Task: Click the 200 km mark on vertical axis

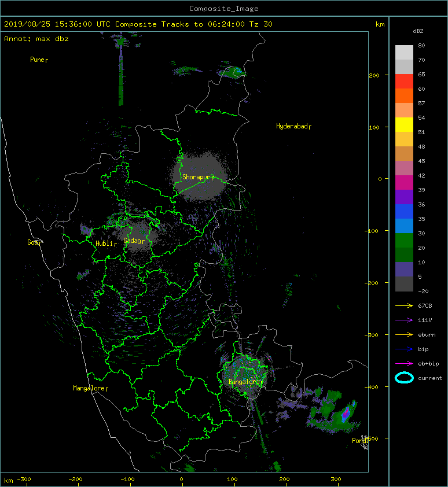Action: click(374, 75)
